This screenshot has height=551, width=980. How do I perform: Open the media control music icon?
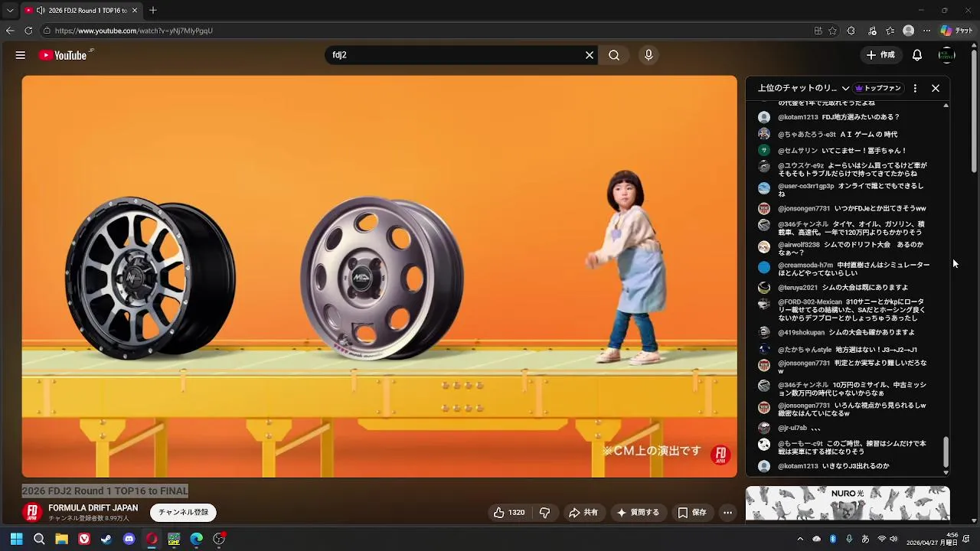tap(872, 31)
